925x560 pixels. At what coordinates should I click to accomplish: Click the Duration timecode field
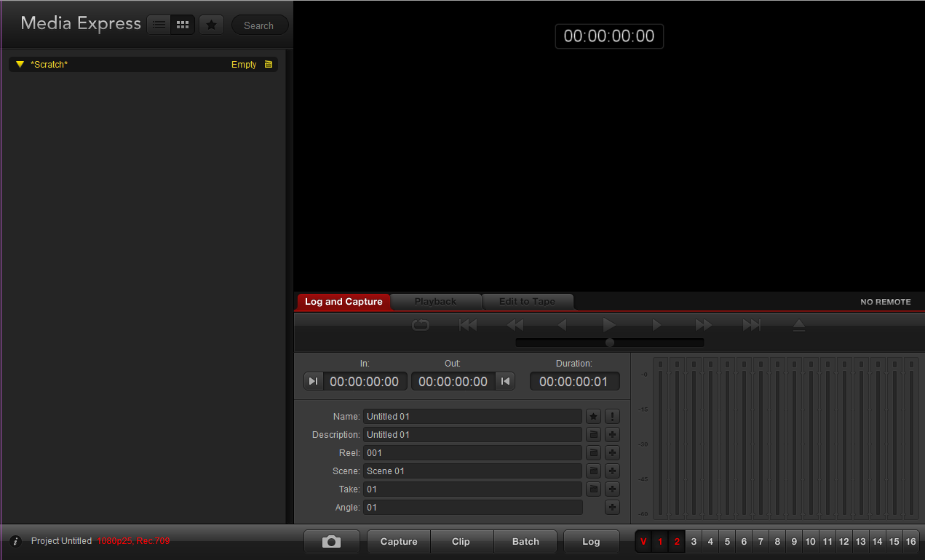[574, 381]
